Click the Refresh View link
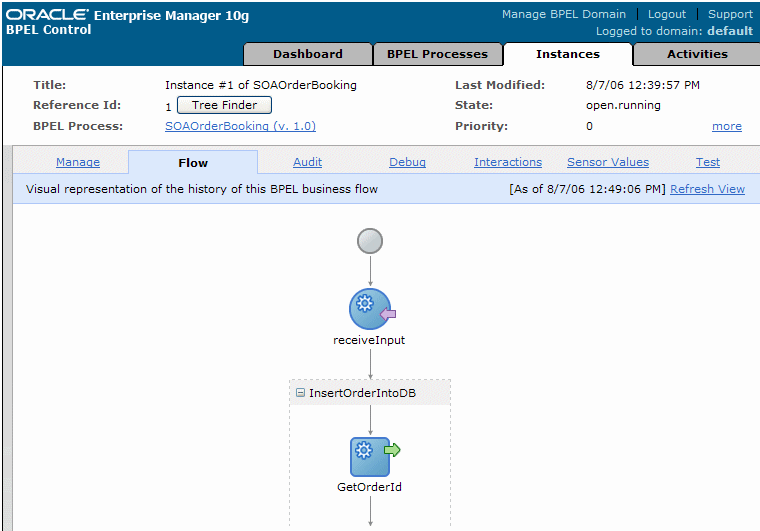 coord(707,189)
